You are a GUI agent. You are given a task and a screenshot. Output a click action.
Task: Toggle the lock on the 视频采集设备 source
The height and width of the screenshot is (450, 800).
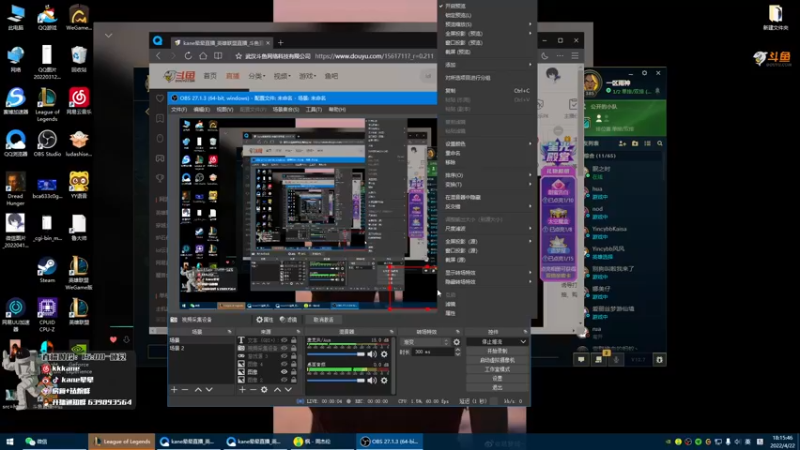coord(293,348)
